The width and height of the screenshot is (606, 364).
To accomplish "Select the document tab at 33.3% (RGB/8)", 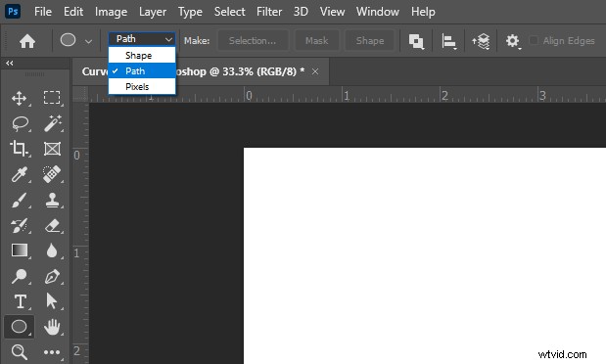I will (200, 71).
